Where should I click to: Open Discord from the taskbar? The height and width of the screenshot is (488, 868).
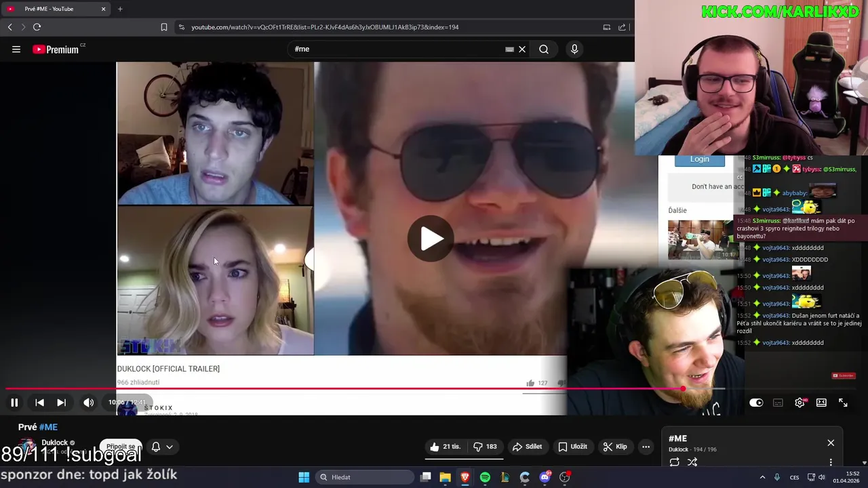(545, 477)
